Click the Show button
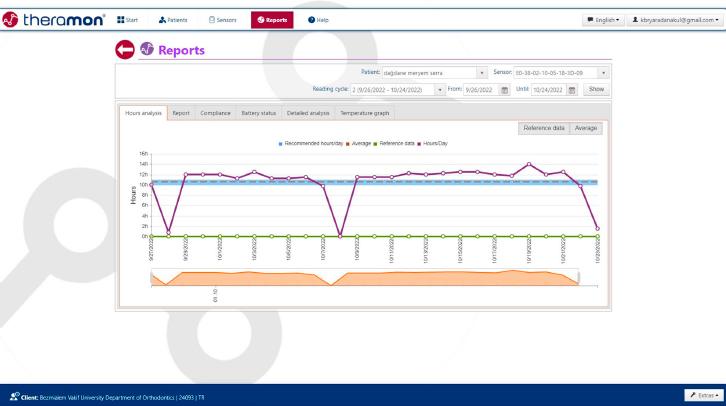The width and height of the screenshot is (726, 406). coord(596,89)
